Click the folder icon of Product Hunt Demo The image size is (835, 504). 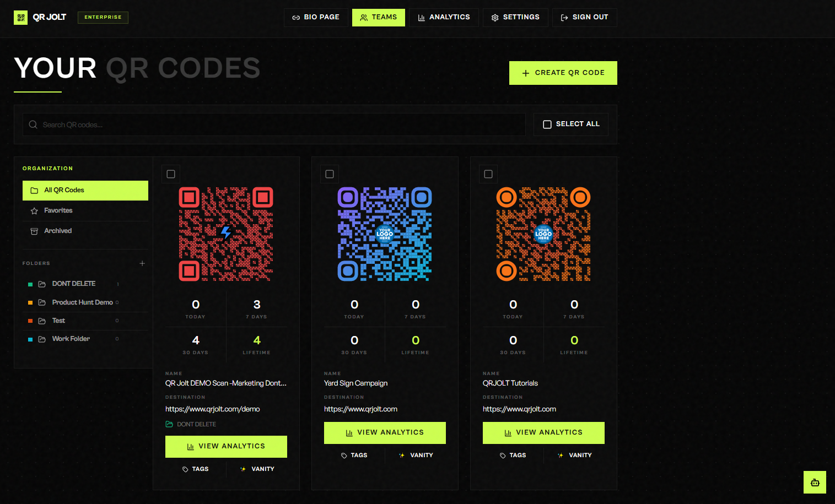click(42, 302)
